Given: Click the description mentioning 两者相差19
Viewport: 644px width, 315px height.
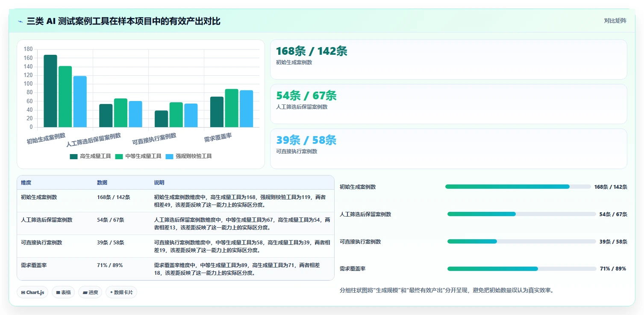Looking at the screenshot, I should pos(242,246).
